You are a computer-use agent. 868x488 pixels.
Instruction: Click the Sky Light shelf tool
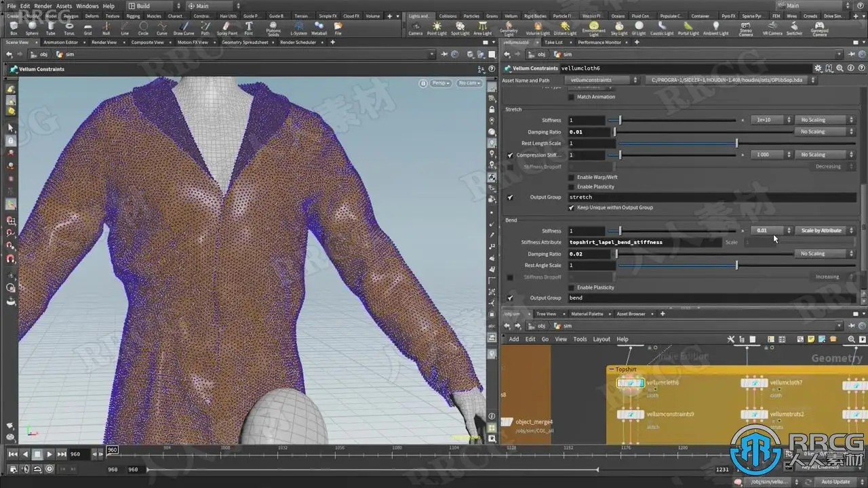(x=619, y=28)
